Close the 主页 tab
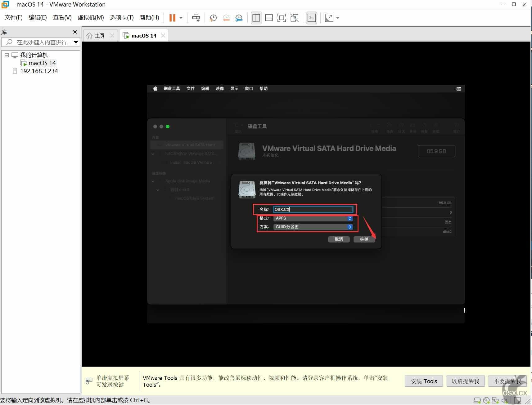The image size is (532, 405). (x=112, y=36)
